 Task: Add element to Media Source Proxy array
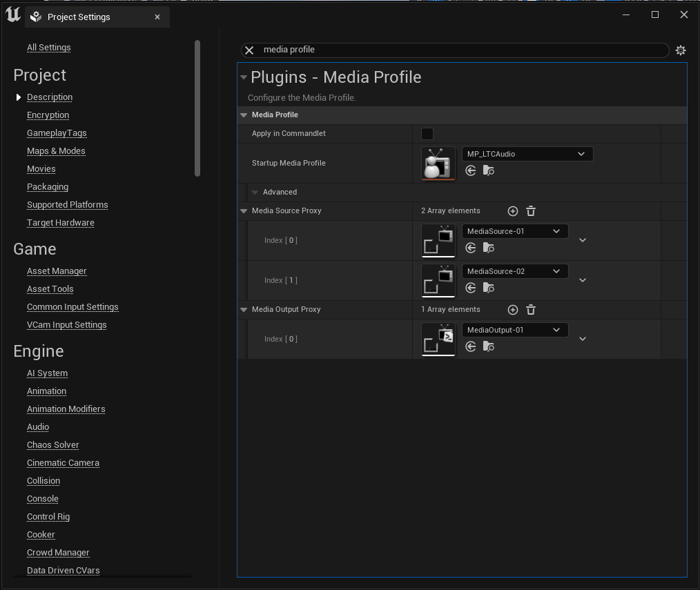pos(513,211)
